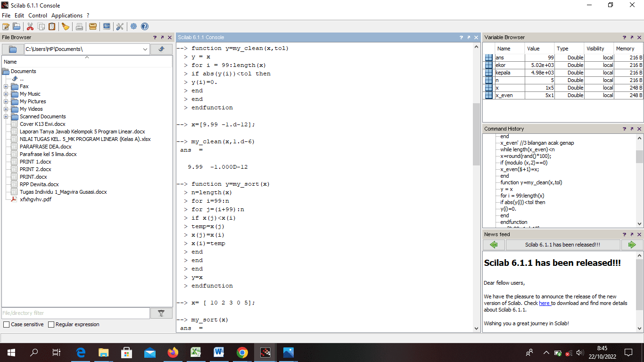This screenshot has width=644, height=362.
Task: Close the News feed panel
Action: pos(640,234)
